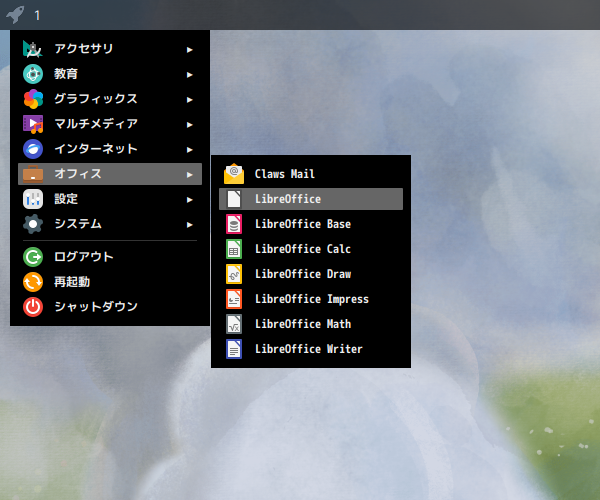Launch the highlighted LibreOffice label
600x500 pixels.
288,199
